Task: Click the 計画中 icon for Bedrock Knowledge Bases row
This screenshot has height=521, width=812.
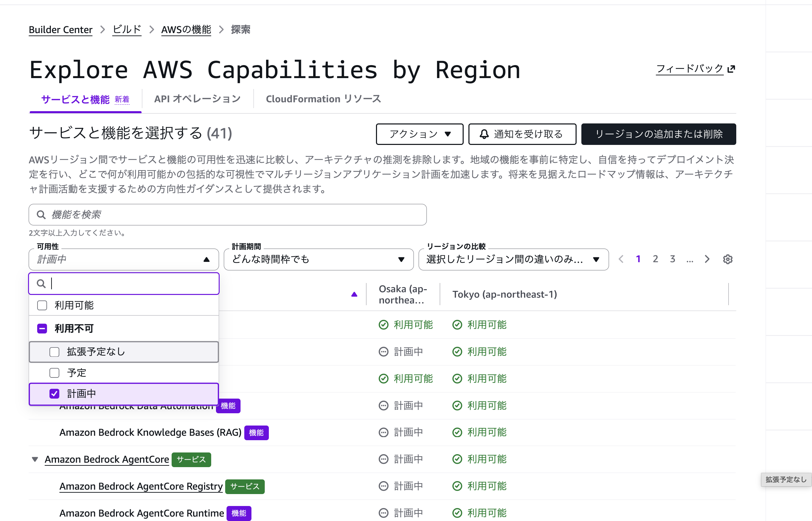Action: (383, 432)
